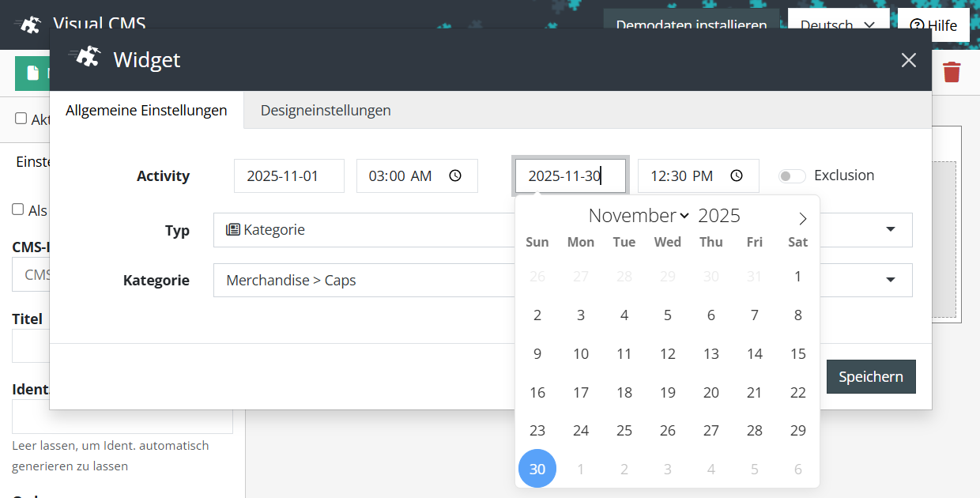
Task: Click the question mark icon next to Hilfe
Action: [x=919, y=25]
